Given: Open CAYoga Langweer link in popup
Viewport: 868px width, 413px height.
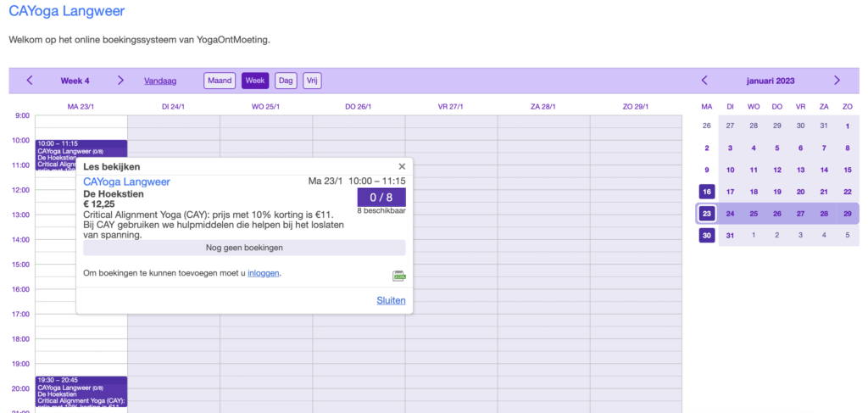Looking at the screenshot, I should coord(127,181).
